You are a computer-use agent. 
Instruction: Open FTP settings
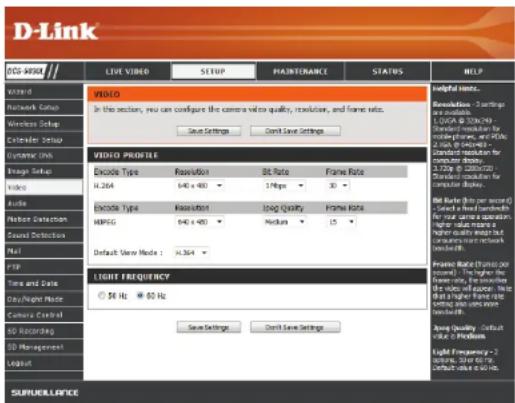(x=44, y=267)
